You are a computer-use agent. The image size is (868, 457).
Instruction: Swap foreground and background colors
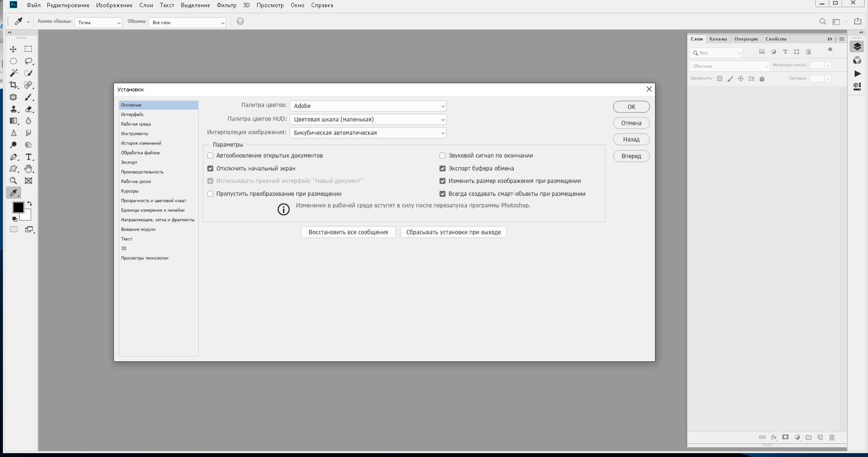(x=30, y=203)
